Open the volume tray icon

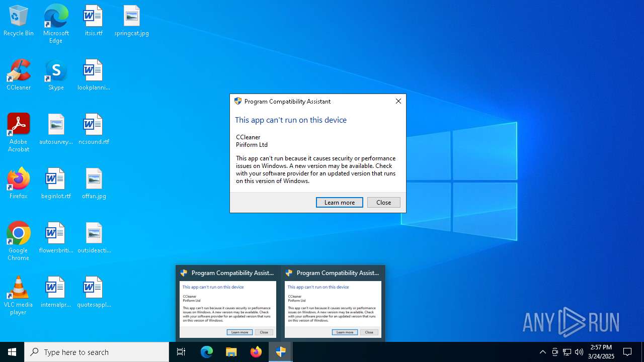pos(579,352)
